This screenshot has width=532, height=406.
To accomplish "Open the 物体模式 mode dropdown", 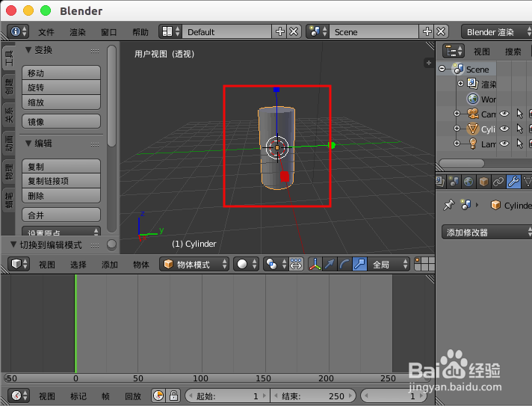I will (194, 264).
